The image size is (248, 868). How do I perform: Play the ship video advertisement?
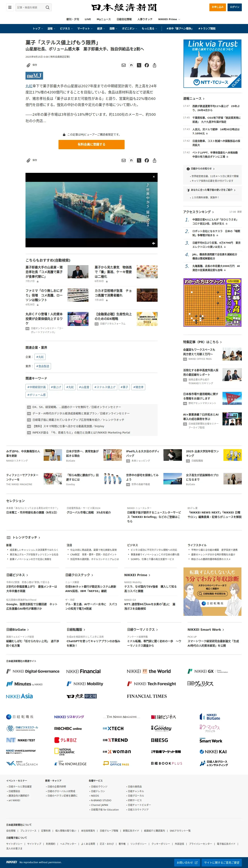92,210
